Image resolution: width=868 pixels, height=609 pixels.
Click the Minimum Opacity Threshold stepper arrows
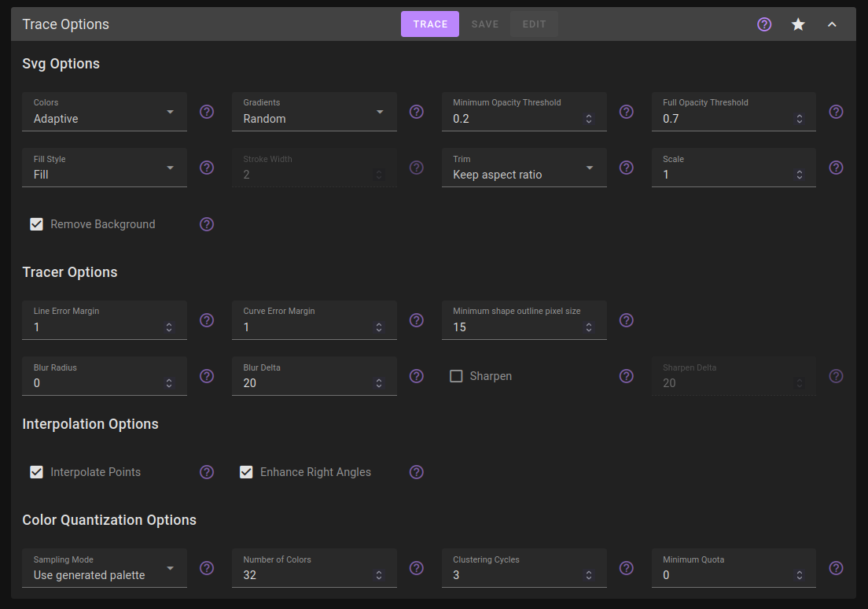pos(589,119)
